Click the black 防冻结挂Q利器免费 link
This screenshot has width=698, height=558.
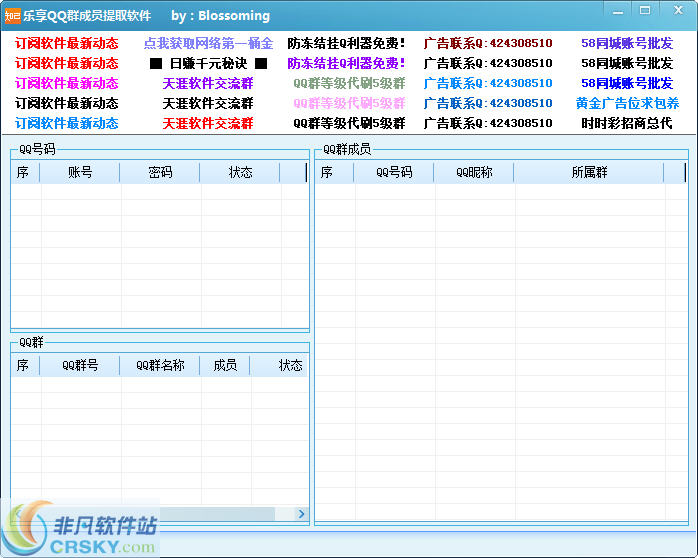(x=346, y=43)
